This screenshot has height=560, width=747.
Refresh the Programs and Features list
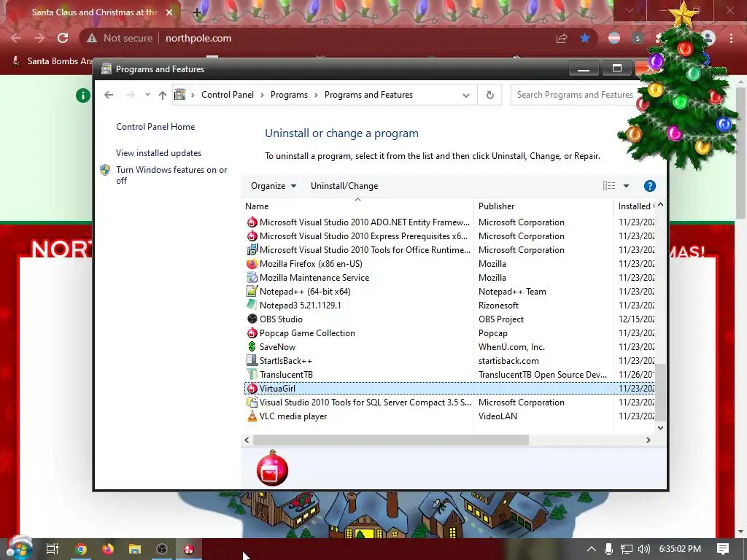489,95
